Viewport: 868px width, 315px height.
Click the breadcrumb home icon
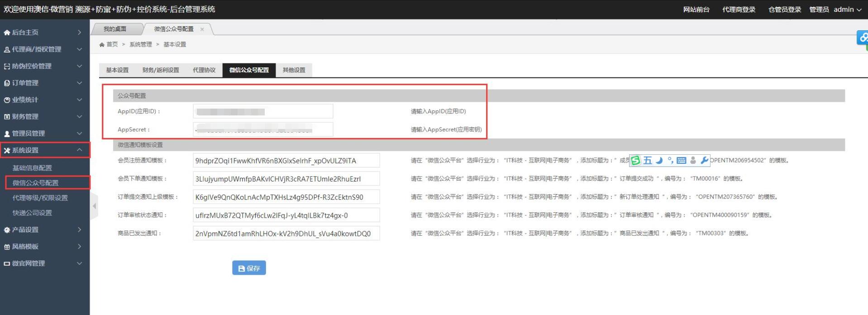[102, 44]
